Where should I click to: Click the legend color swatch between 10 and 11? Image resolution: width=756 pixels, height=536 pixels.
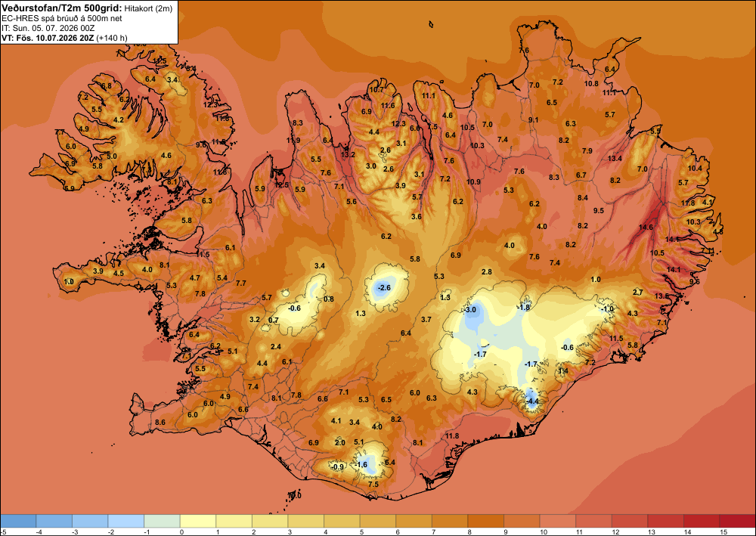coord(558,521)
